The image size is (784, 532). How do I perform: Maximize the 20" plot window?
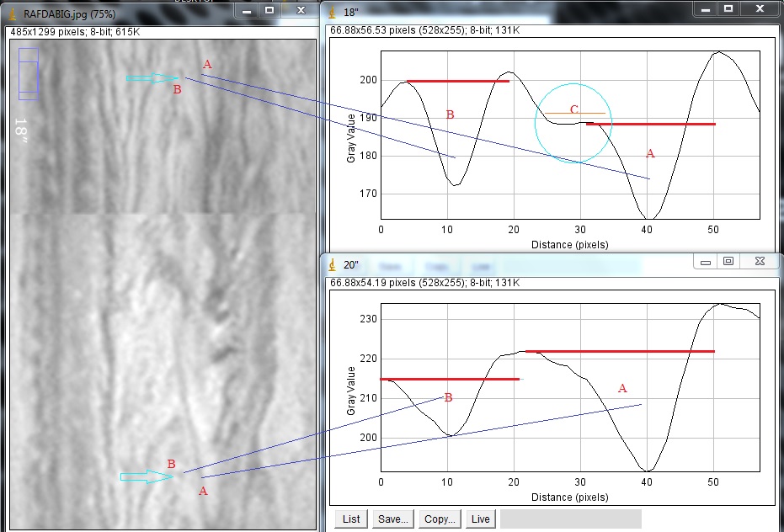728,262
